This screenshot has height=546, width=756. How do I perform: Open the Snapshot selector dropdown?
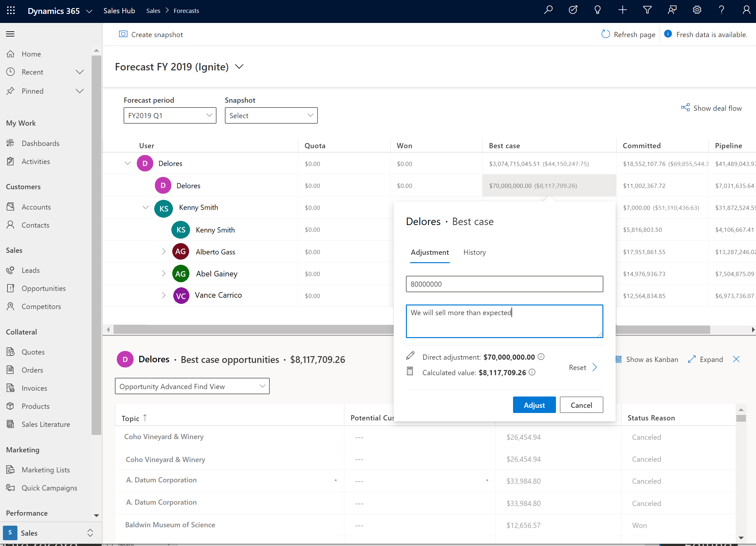coord(271,115)
